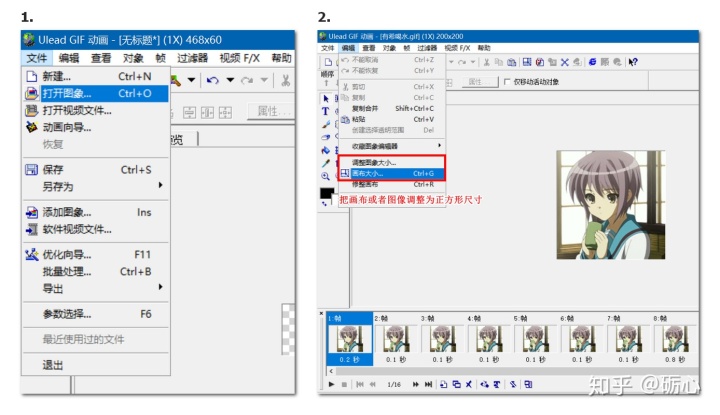720x415 pixels.
Task: Open the 文件 menu in window 1
Action: pos(36,58)
